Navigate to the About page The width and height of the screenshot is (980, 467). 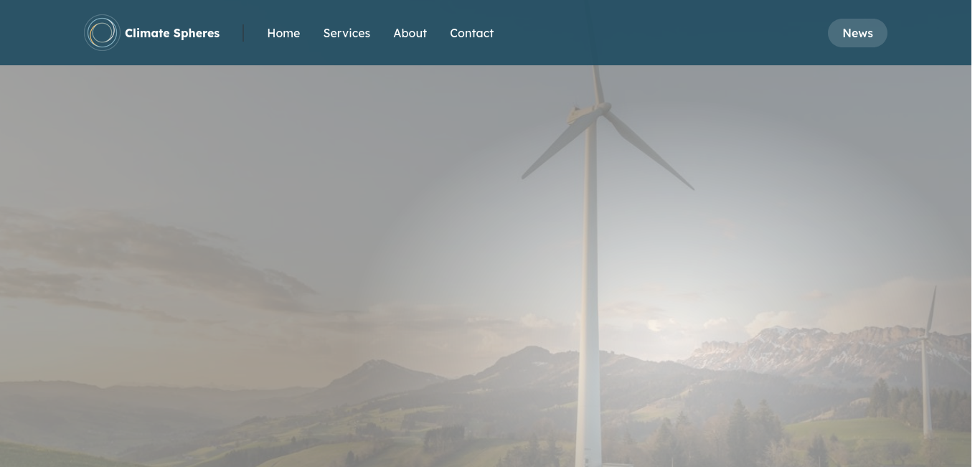[x=410, y=33]
